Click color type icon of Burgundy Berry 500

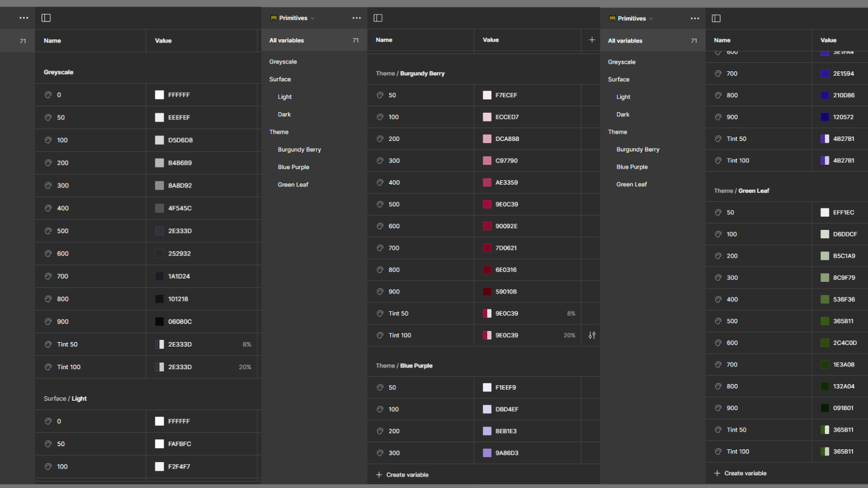380,204
